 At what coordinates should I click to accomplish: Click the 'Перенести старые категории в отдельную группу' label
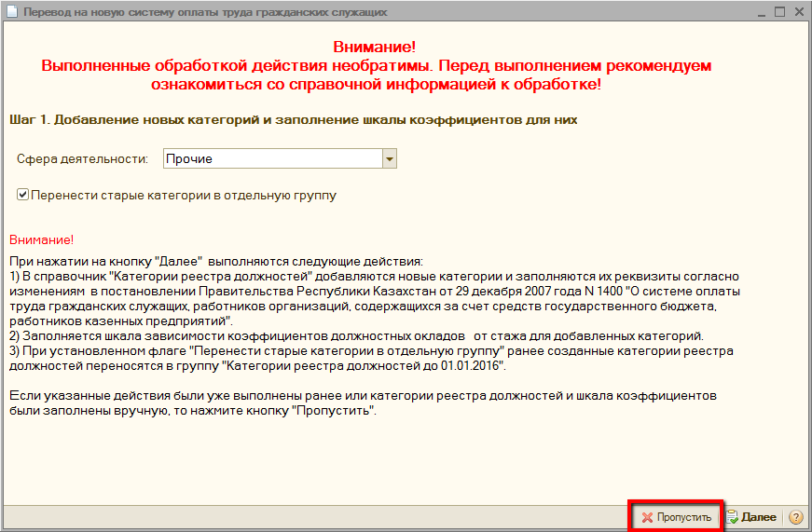pyautogui.click(x=183, y=196)
